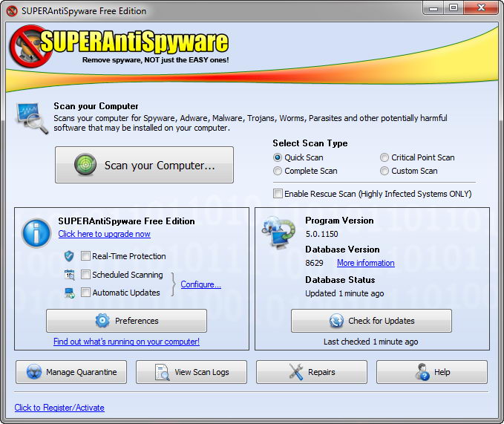Follow the Click here to upgrade now link
504x424 pixels.
(105, 234)
